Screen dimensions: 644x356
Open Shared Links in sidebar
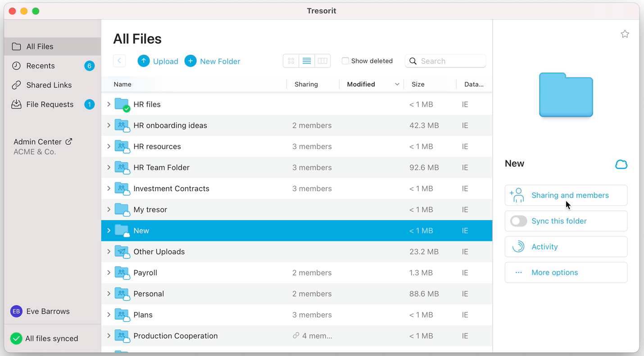53,85
